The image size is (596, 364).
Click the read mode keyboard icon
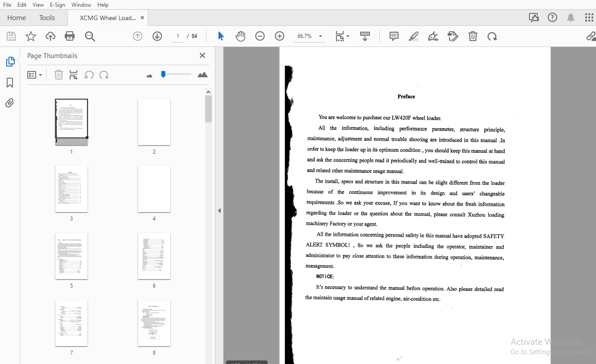click(x=365, y=36)
